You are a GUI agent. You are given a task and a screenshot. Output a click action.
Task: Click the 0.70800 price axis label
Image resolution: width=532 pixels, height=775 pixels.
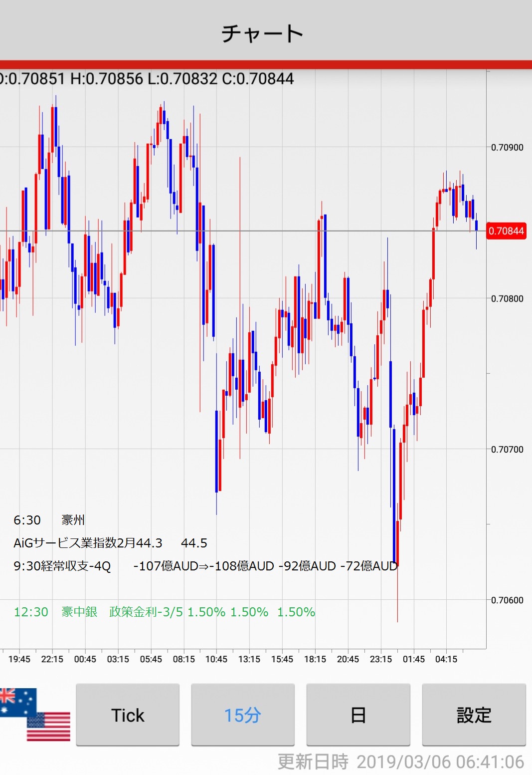(x=507, y=299)
